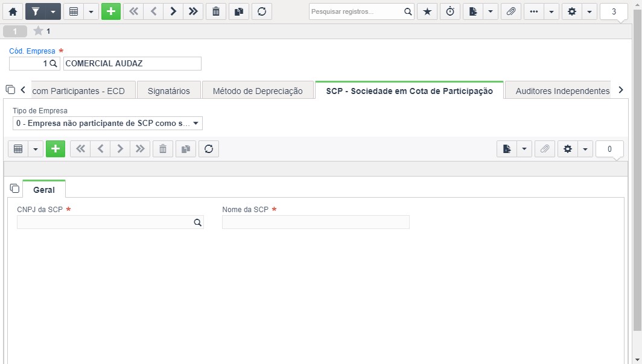This screenshot has width=642, height=364.
Task: Look up CNPJ da SCP with magnifier
Action: 198,222
